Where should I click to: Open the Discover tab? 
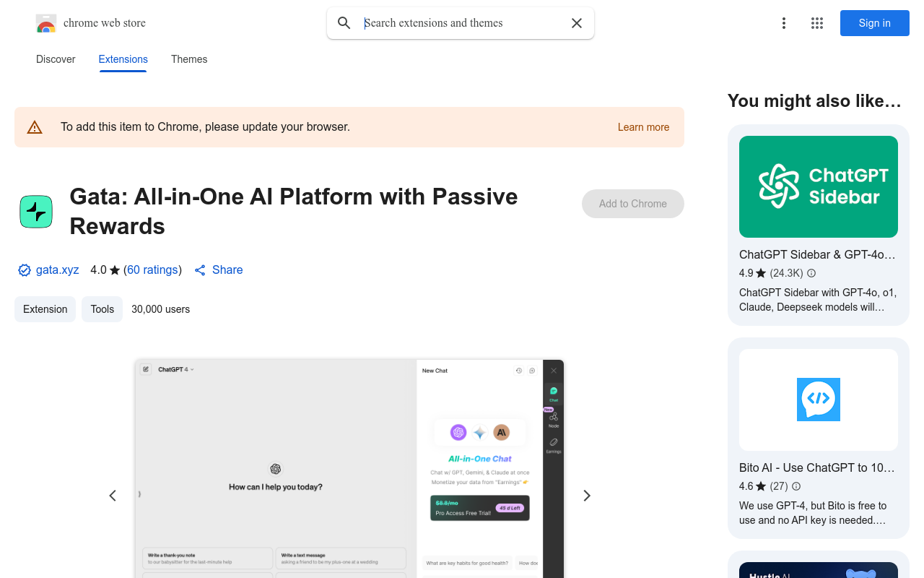click(56, 59)
